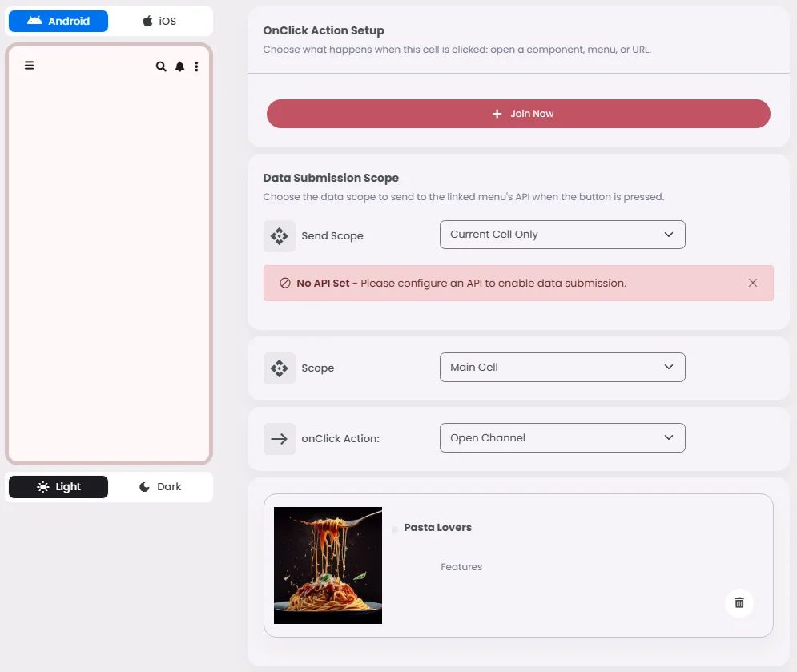797x672 pixels.
Task: Delete the Pasta Lovers channel card
Action: (x=739, y=602)
